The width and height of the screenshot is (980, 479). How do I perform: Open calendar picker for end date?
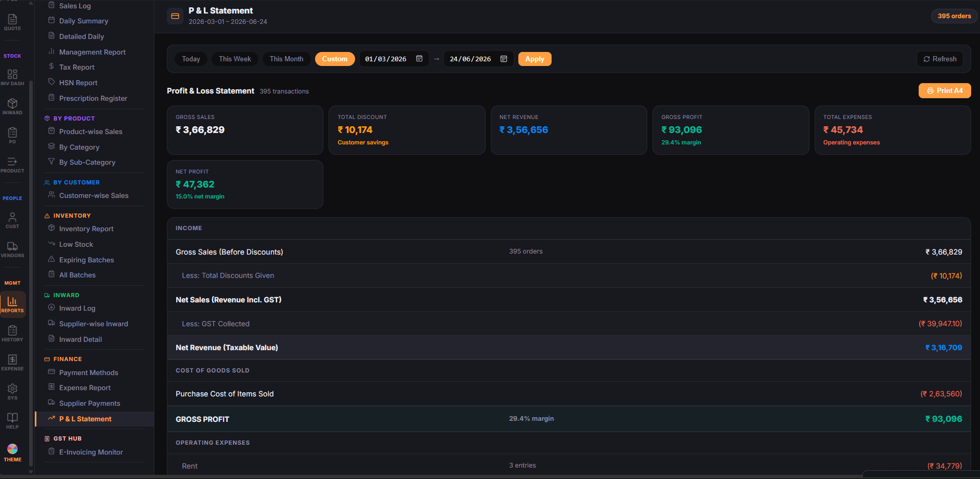[x=504, y=59]
